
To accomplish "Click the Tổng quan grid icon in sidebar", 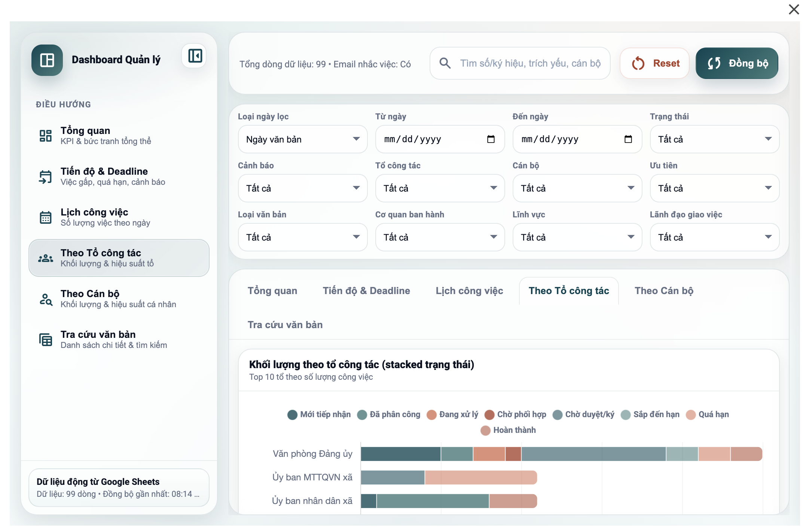I will point(46,135).
